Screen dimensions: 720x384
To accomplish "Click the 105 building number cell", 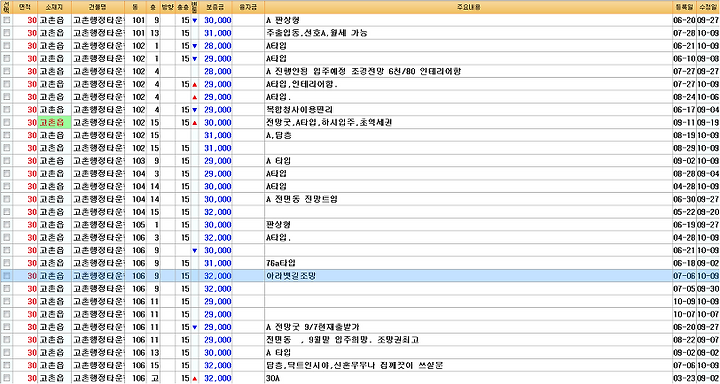I will pos(138,225).
